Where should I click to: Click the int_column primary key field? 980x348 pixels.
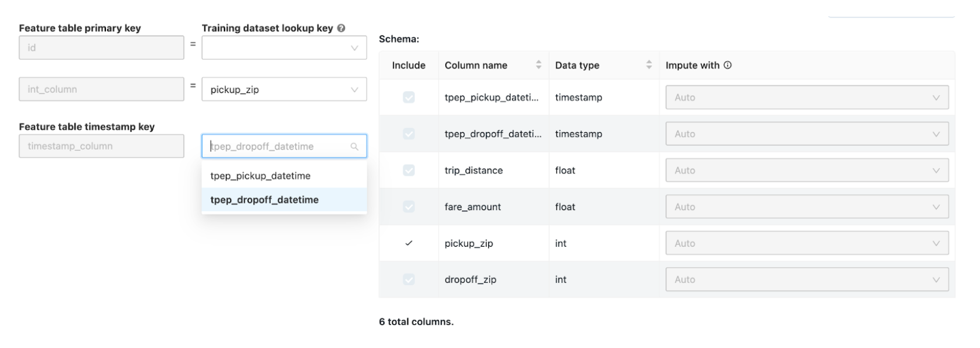click(101, 90)
